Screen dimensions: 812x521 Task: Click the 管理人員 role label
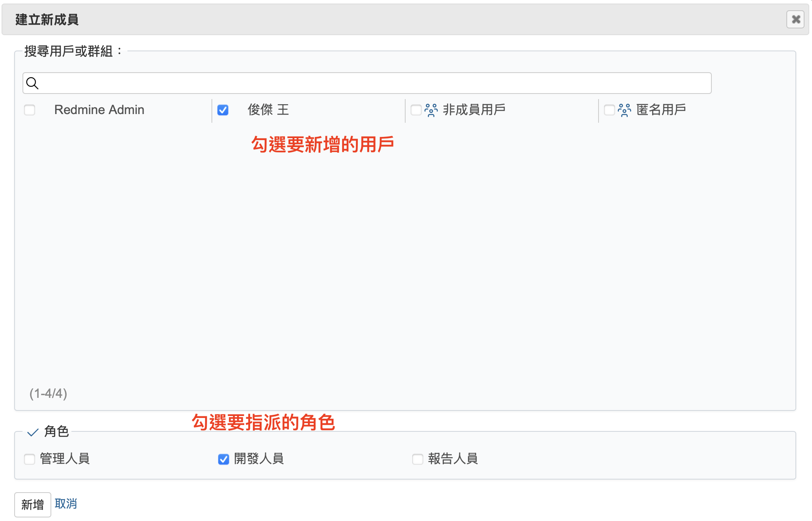tap(65, 459)
